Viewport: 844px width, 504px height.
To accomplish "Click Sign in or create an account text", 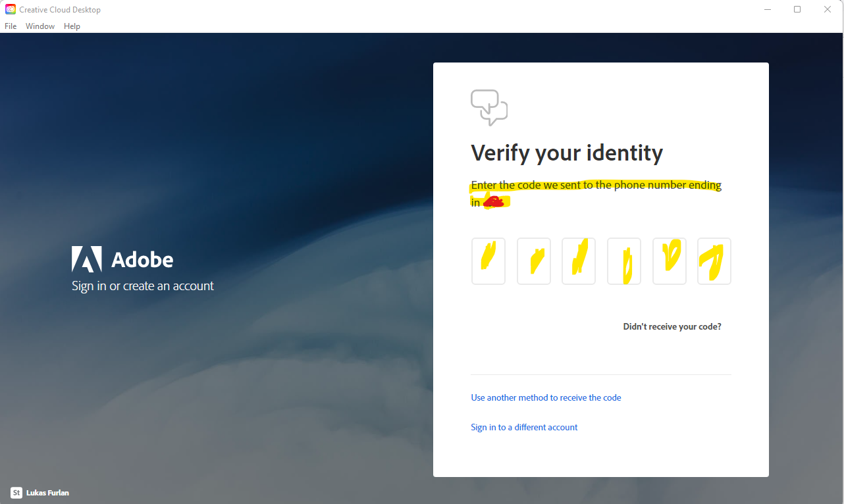I will [142, 286].
